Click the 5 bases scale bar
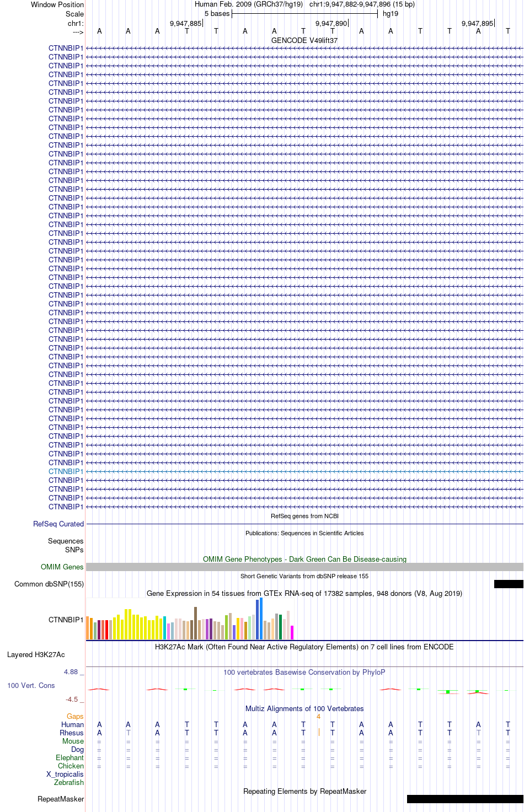 [304, 14]
